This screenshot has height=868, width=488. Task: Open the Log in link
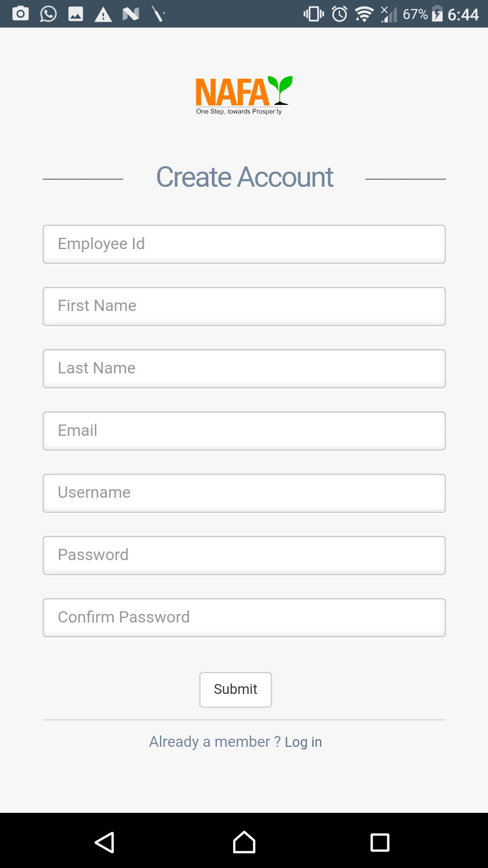pyautogui.click(x=303, y=742)
